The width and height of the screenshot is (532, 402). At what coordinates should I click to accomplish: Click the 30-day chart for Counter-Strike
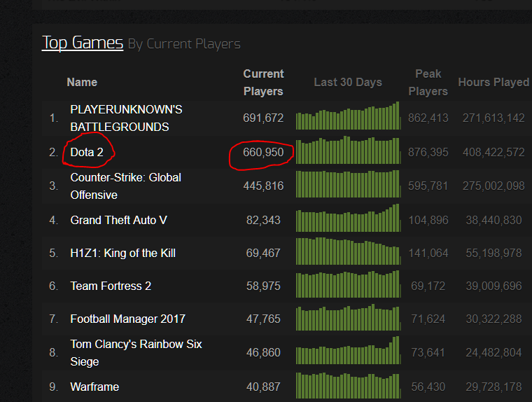point(349,183)
